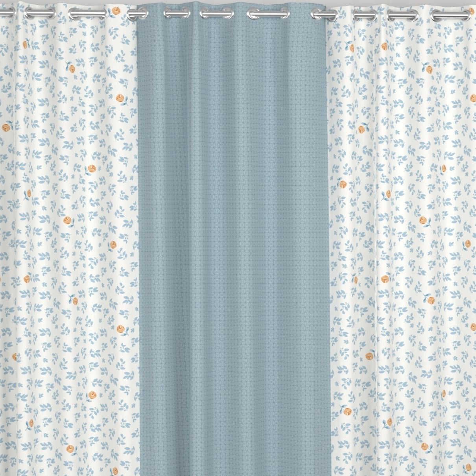Viewport: 476px width, 476px height.
Task: Click the rightmost grommet on the curtain rod
Action: click(450, 14)
